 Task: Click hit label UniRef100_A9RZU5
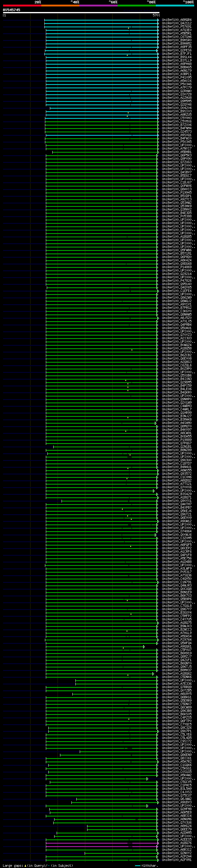(x=176, y=115)
